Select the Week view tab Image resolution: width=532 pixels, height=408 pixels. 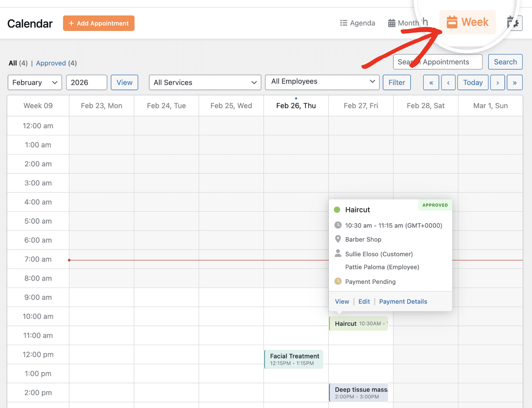pos(467,22)
